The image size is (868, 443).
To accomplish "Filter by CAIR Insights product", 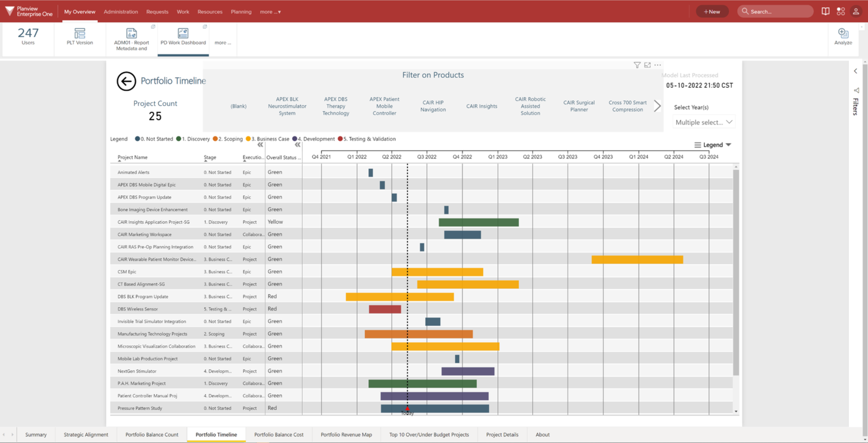I will (x=482, y=106).
